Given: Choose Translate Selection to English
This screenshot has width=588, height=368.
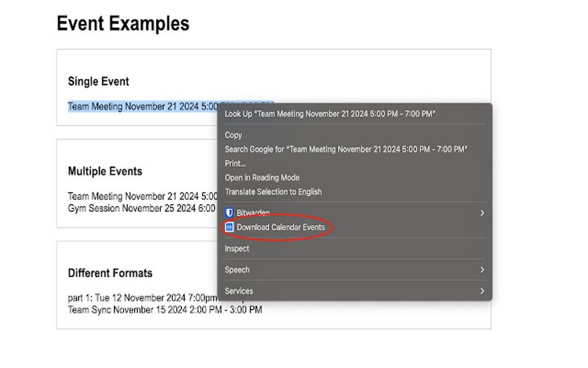Looking at the screenshot, I should tap(273, 191).
